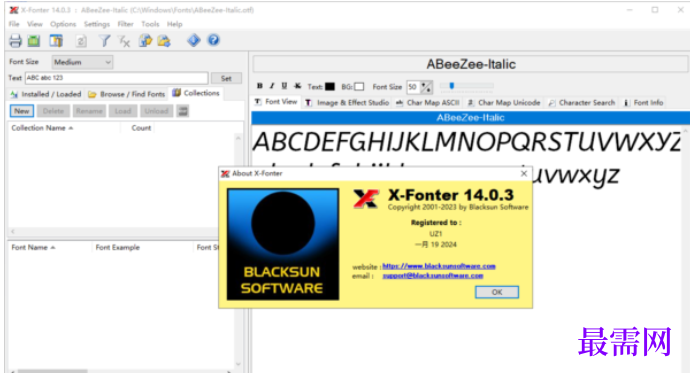Screen dimensions: 690x373
Task: Click the blue ABeeZee-Italic preview header
Action: point(470,118)
